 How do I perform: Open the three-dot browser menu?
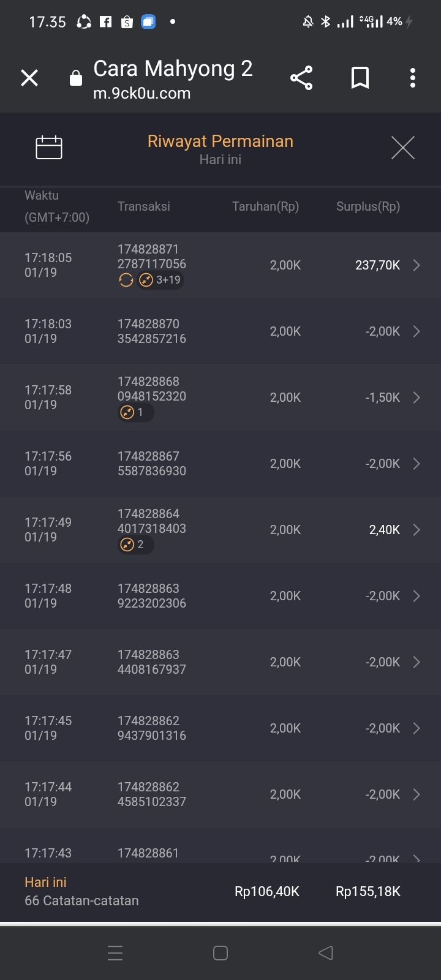(x=413, y=78)
